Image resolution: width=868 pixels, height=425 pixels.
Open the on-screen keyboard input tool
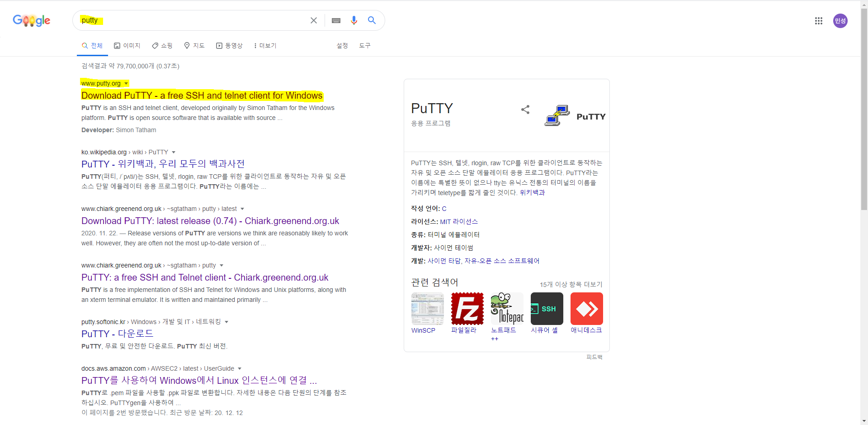click(336, 20)
